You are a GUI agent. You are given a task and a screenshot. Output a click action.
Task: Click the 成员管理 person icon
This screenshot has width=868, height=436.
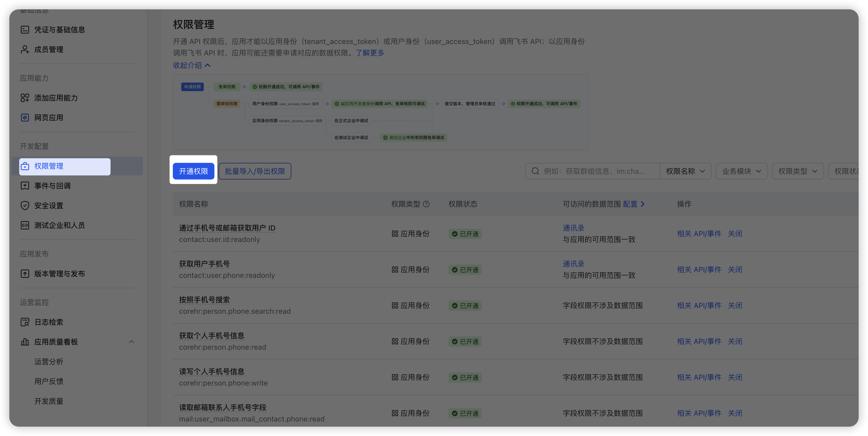(x=25, y=50)
